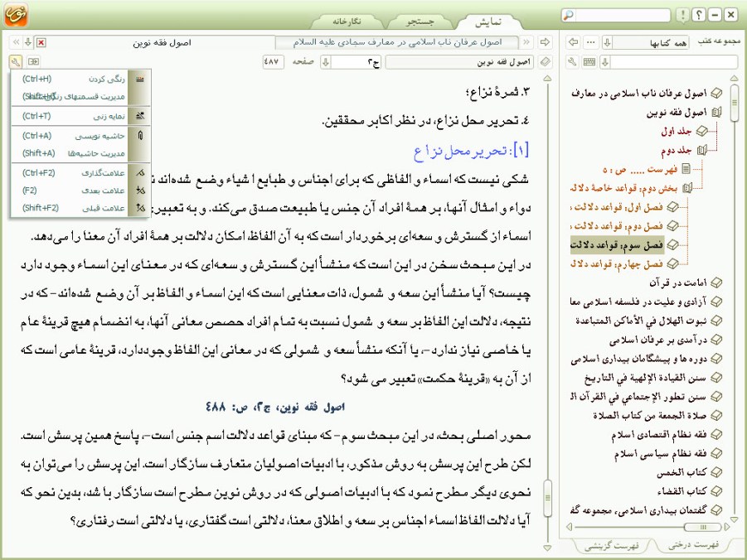
Task: Open the ellipsis button next to همه کتابها
Action: coord(591,42)
